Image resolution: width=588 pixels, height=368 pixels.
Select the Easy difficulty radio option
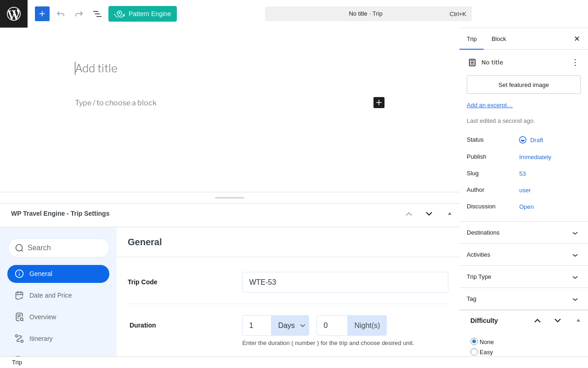pyautogui.click(x=474, y=352)
